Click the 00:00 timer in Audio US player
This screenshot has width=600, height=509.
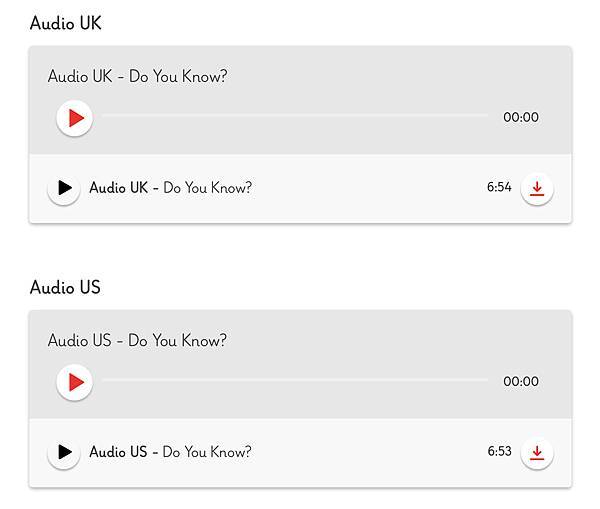tap(521, 381)
